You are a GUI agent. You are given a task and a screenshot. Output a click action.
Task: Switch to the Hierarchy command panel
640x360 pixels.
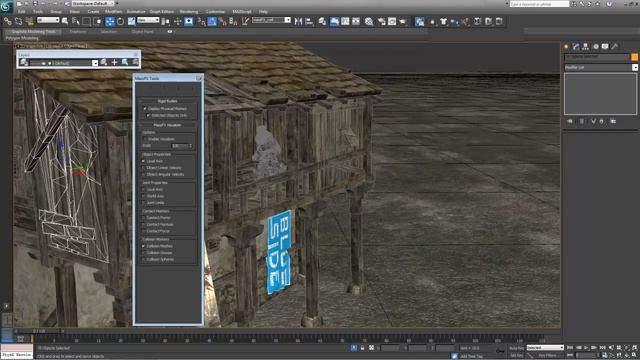[586, 47]
